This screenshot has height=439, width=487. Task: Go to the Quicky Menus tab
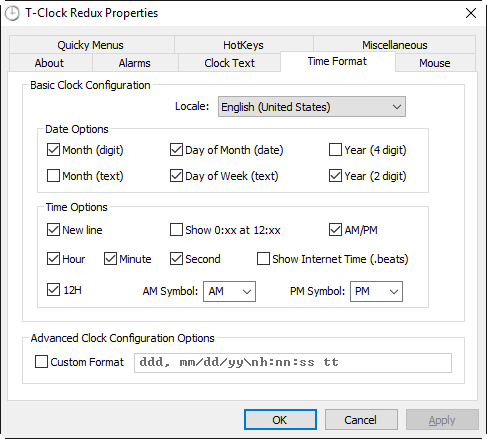point(90,45)
